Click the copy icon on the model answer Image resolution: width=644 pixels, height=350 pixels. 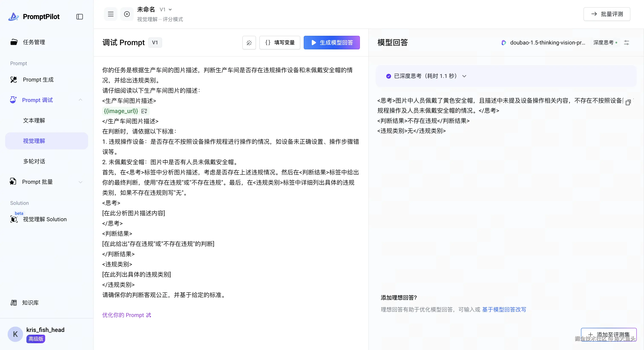point(628,102)
